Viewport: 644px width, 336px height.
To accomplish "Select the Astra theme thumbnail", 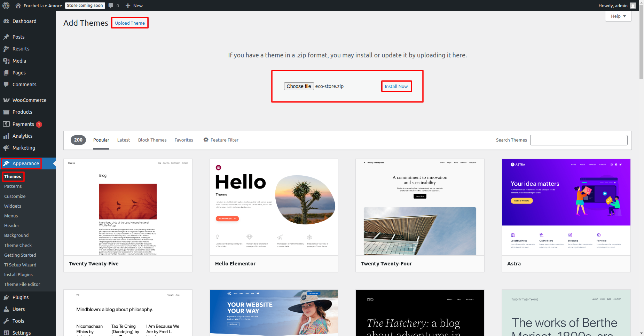I will (566, 207).
